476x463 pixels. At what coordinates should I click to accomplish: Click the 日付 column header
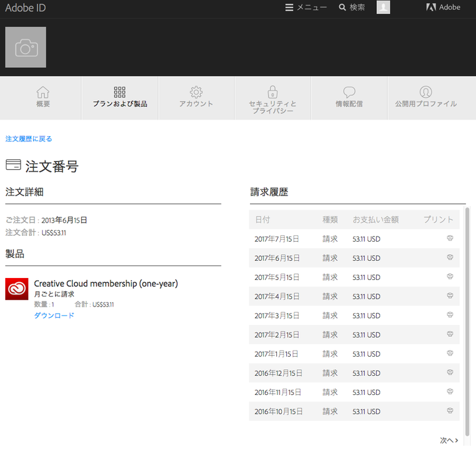[262, 219]
